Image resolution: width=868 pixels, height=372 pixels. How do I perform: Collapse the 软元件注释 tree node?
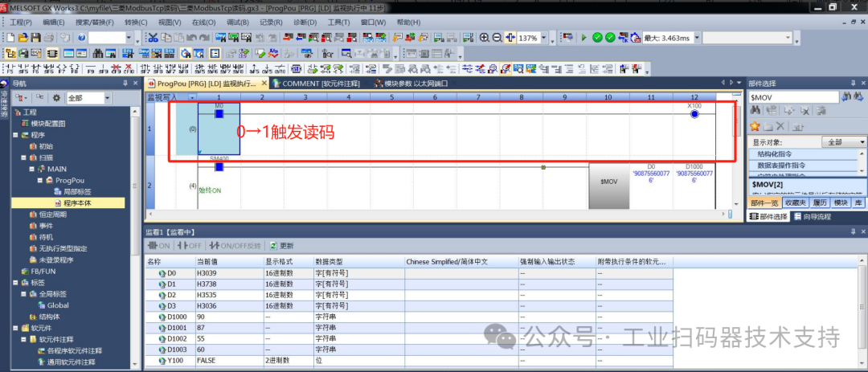point(23,339)
